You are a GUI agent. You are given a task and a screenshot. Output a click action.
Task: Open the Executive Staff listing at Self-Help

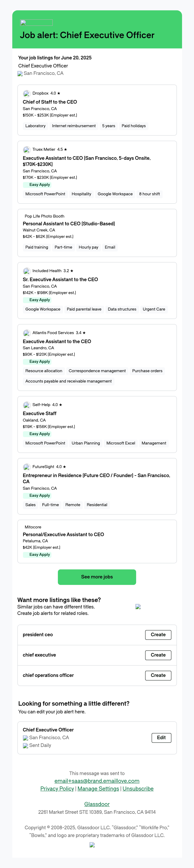coord(39,414)
